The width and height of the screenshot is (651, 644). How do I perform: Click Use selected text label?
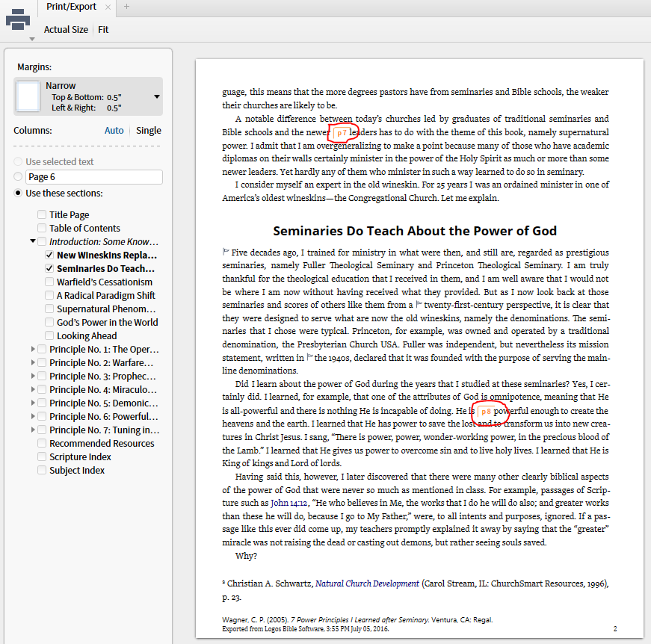click(60, 161)
